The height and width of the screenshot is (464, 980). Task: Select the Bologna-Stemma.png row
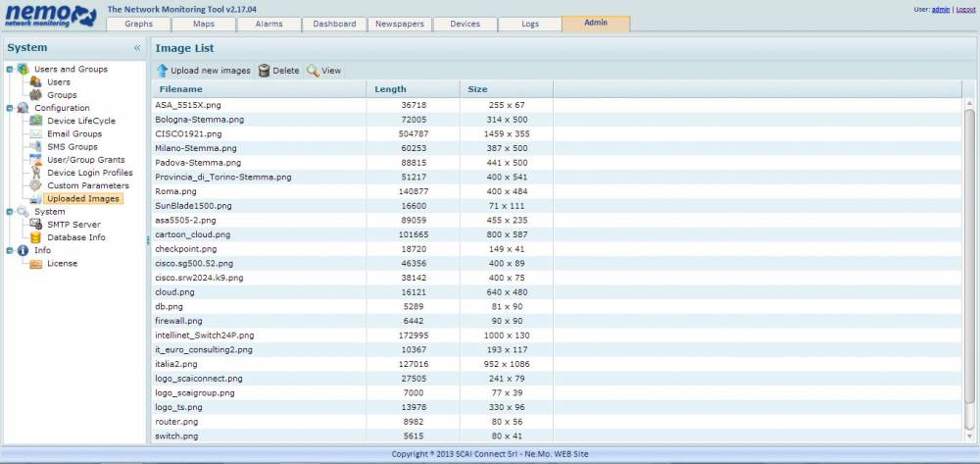click(x=557, y=120)
